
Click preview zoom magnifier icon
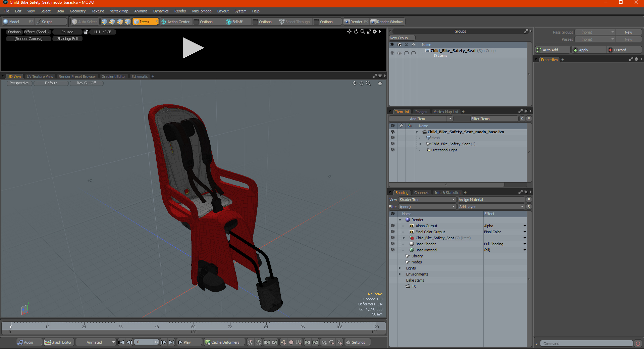pyautogui.click(x=363, y=32)
